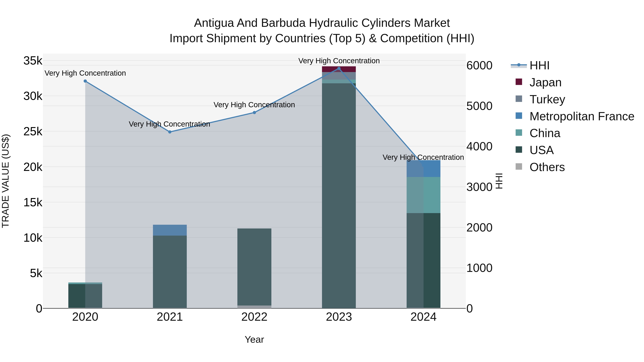The height and width of the screenshot is (362, 644).
Task: Click the 2024 Metropolitan France bar segment
Action: pos(423,169)
